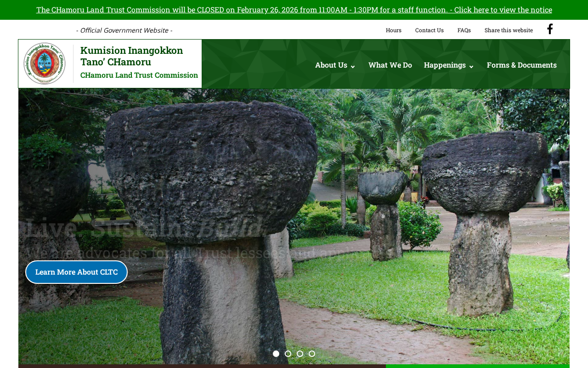View the closure notice banner link
588x368 pixels.
[294, 10]
